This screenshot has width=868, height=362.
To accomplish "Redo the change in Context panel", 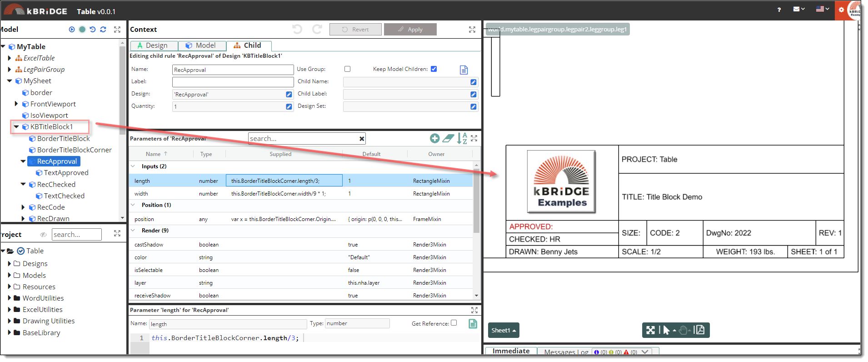I will (x=317, y=30).
